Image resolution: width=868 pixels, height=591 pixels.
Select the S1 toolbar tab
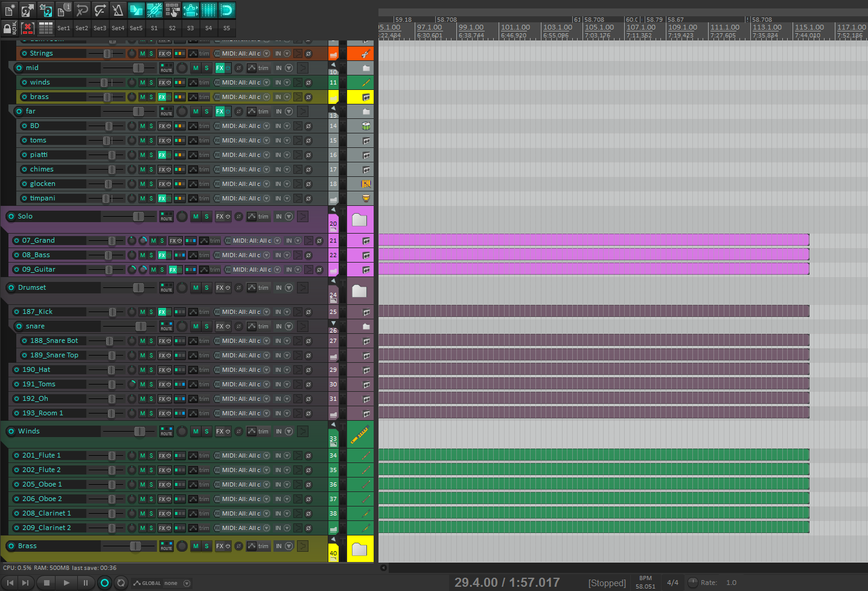point(155,28)
